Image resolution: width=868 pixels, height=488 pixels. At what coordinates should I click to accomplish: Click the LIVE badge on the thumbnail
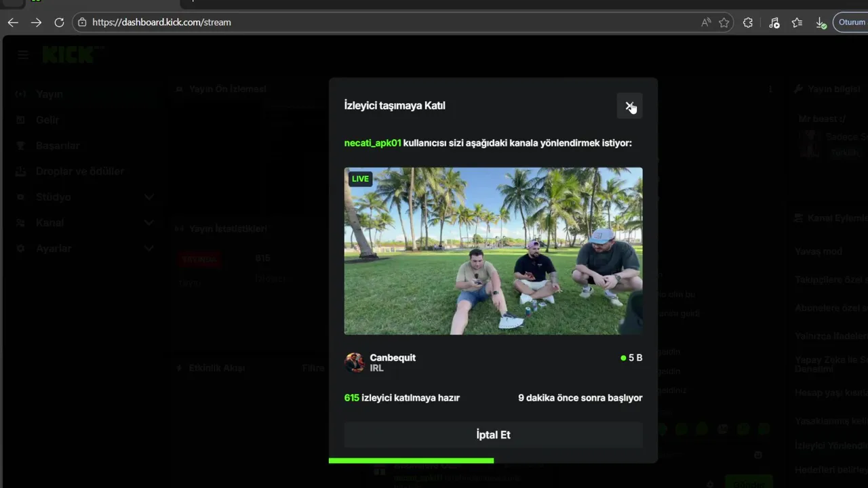coord(360,179)
